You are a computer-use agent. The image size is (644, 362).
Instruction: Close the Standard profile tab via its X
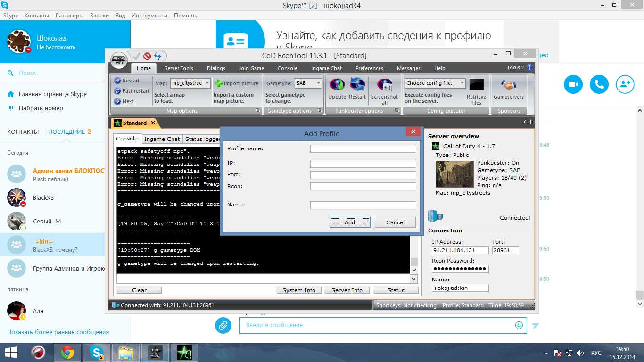[152, 123]
